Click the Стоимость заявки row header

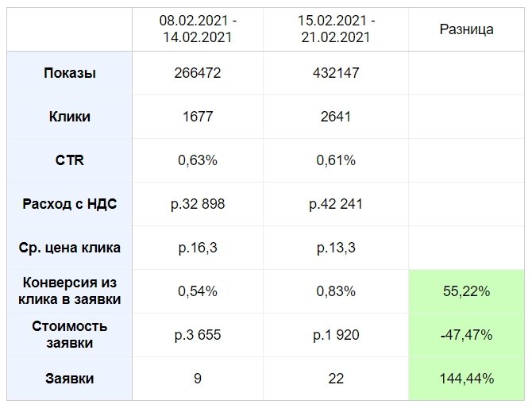pyautogui.click(x=70, y=335)
